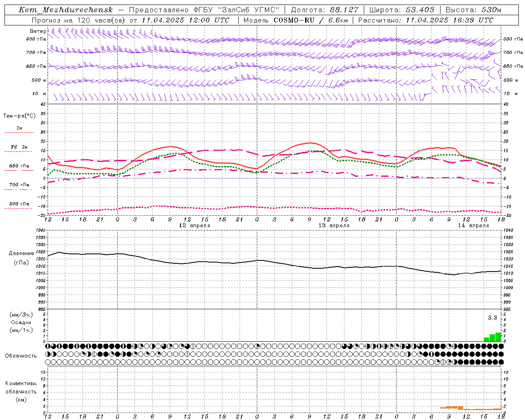Click the dashed line sample under Td 2м
525x420 pixels.
pyautogui.click(x=18, y=152)
